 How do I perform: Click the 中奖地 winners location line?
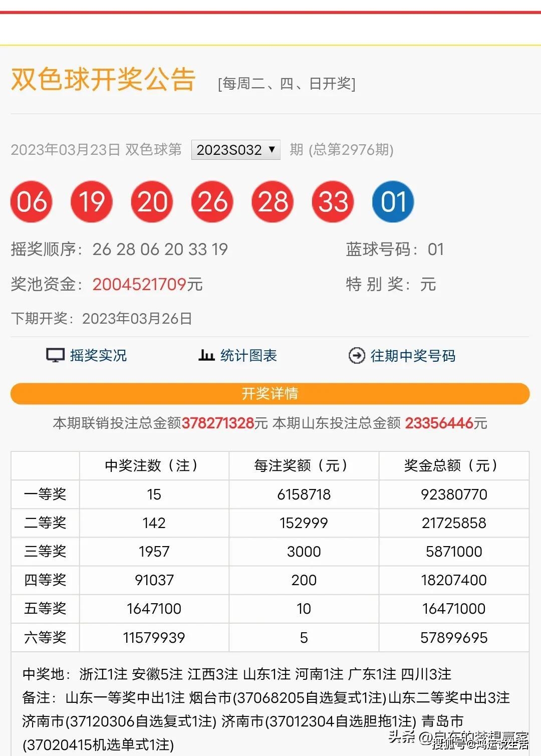click(237, 674)
